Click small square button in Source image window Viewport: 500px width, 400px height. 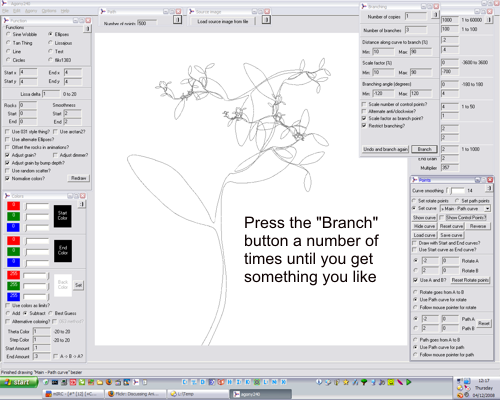(266, 20)
